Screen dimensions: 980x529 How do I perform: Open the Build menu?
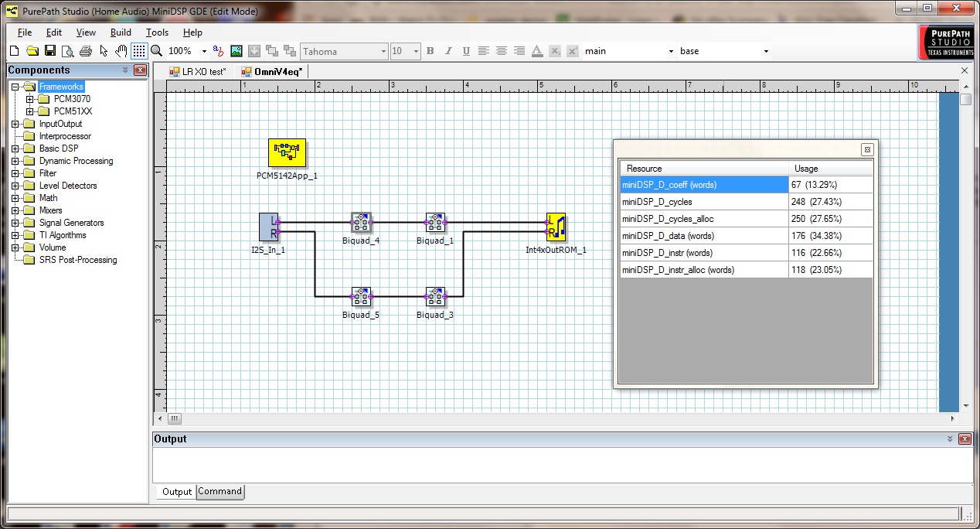click(121, 32)
